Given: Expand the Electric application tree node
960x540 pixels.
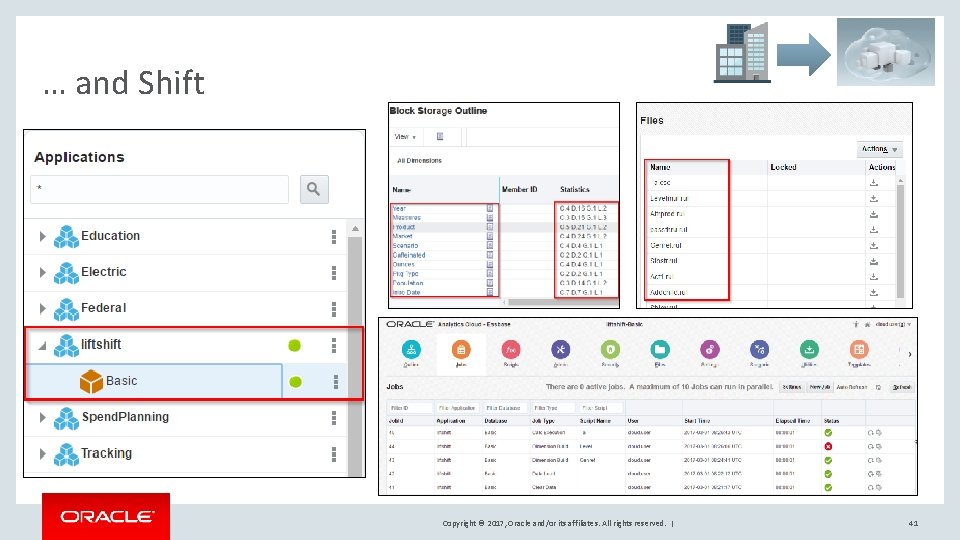Looking at the screenshot, I should (42, 272).
